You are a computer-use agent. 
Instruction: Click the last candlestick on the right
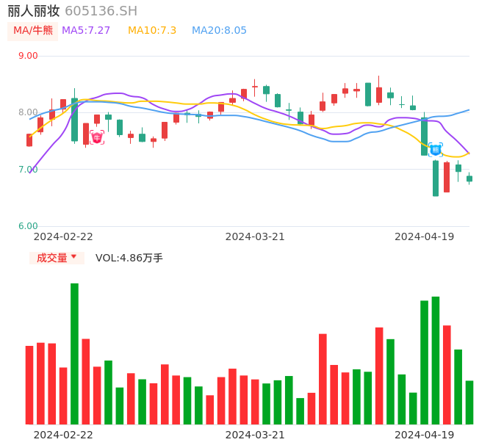click(x=469, y=178)
